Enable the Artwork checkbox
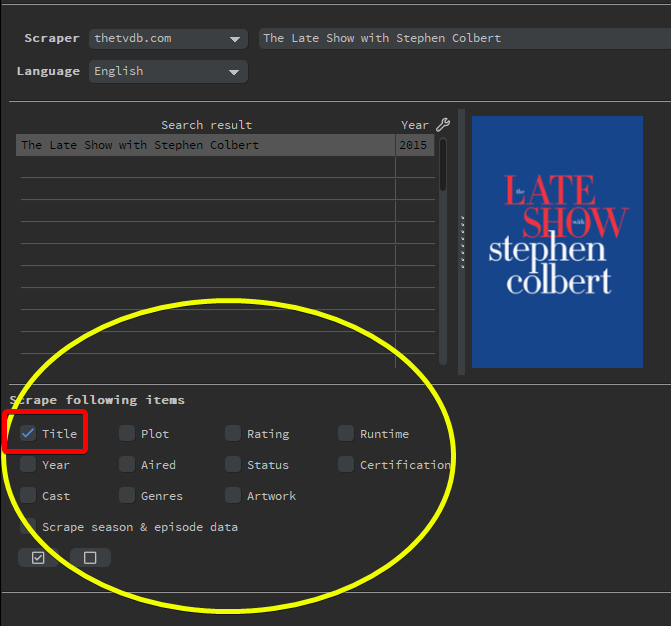This screenshot has width=671, height=626. point(233,495)
